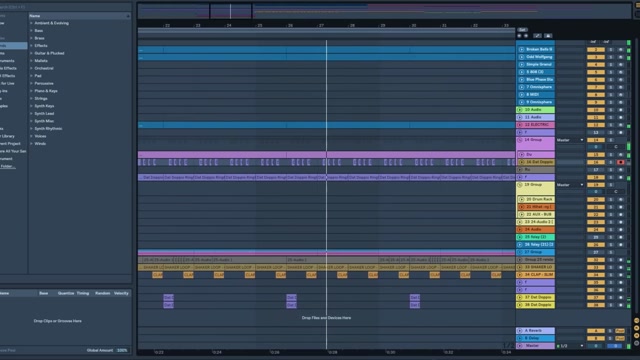
Task: Solo the 20 Drum Rack track
Action: coord(611,200)
